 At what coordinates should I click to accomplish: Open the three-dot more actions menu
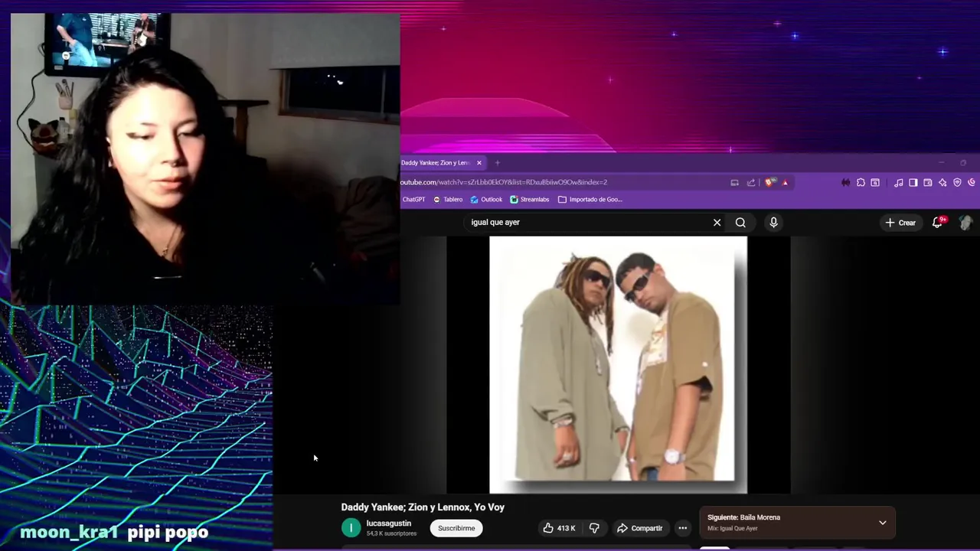682,528
